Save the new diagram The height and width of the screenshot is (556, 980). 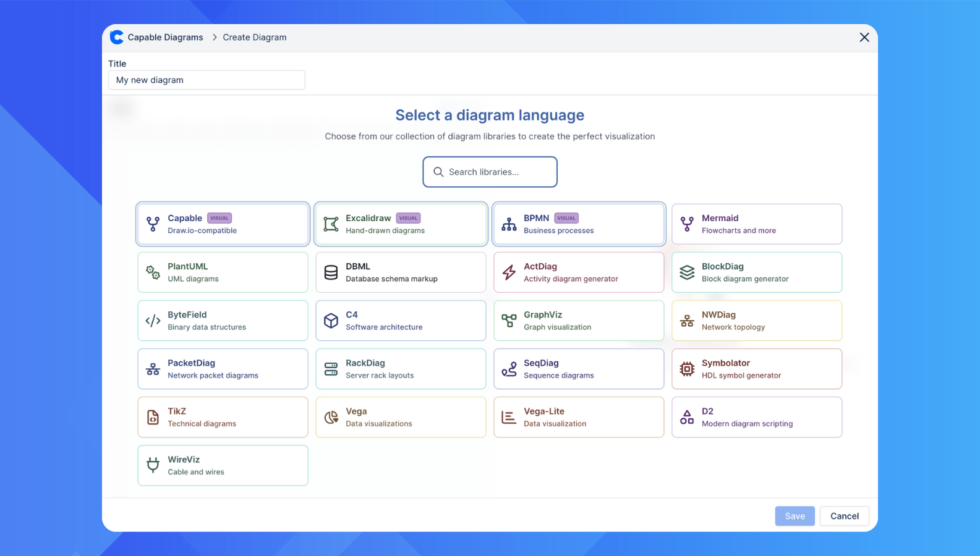[x=795, y=516]
